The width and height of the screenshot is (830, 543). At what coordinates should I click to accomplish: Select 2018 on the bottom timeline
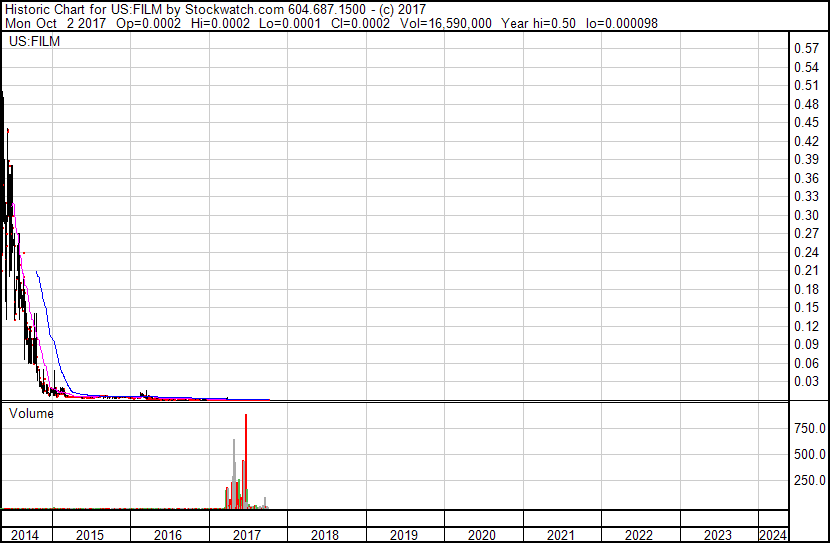[x=325, y=535]
